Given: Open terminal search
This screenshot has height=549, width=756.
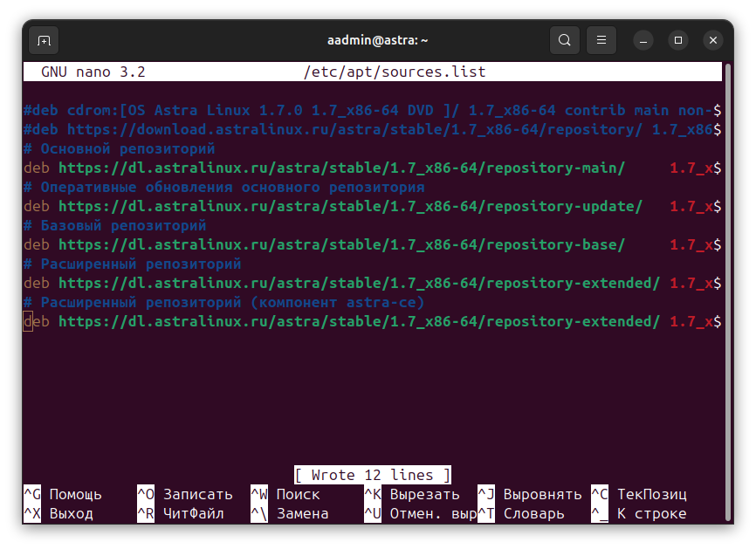Looking at the screenshot, I should [x=565, y=40].
